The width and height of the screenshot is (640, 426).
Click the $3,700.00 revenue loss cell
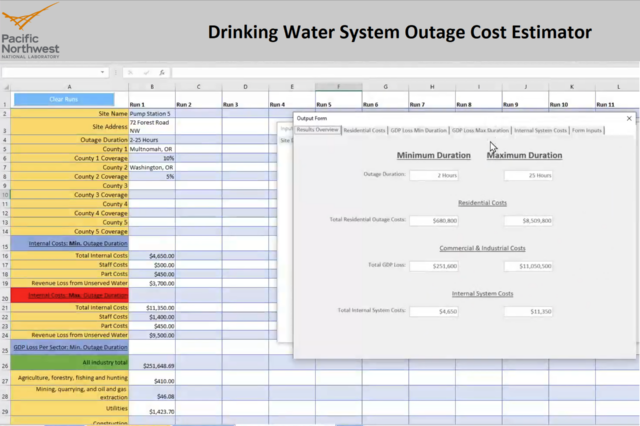(152, 283)
